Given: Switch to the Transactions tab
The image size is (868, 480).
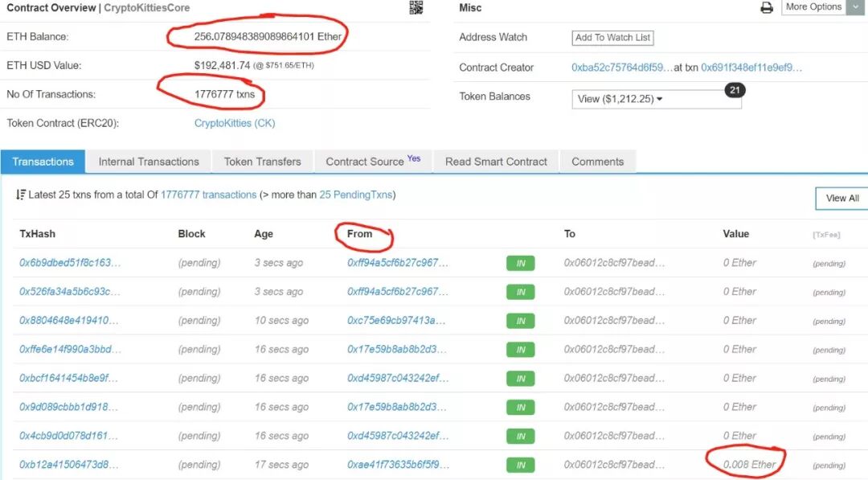Looking at the screenshot, I should [x=43, y=162].
